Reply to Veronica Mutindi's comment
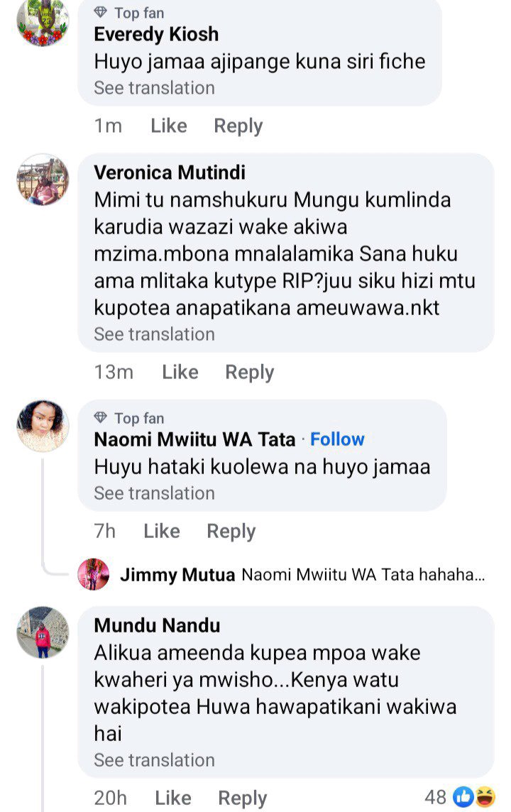511x812 pixels. [x=249, y=372]
